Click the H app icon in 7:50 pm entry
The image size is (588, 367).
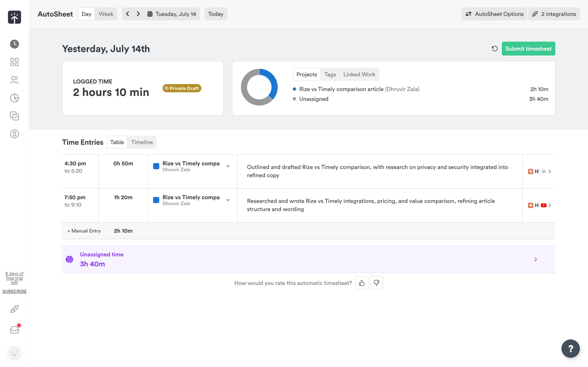(537, 205)
